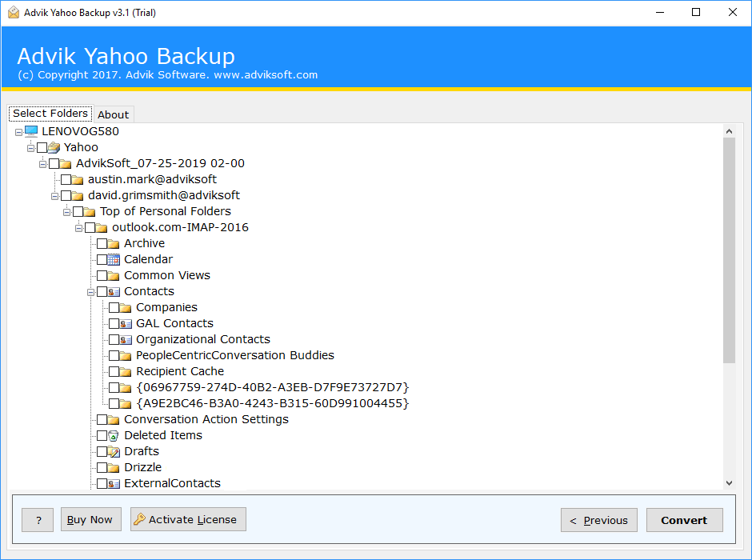Switch to the About tab
This screenshot has width=752, height=560.
114,114
